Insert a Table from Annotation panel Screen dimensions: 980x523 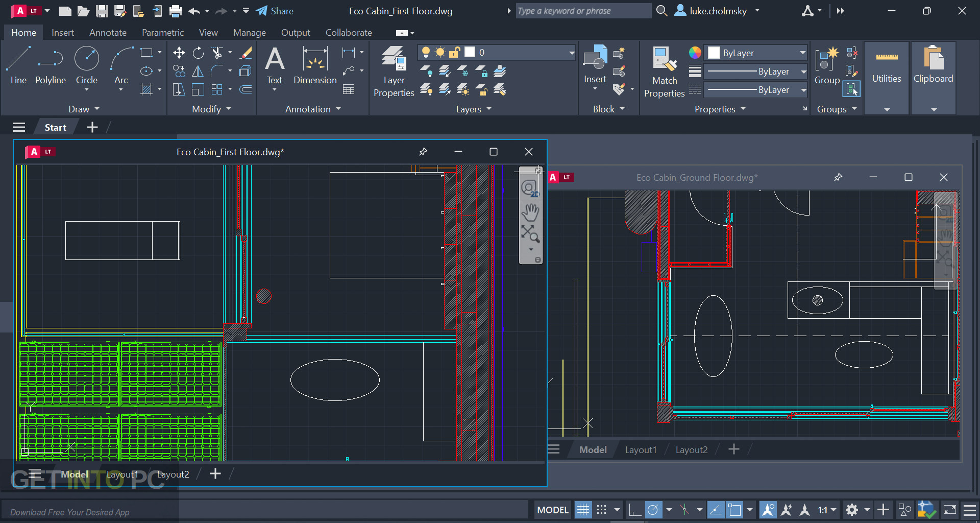click(349, 89)
